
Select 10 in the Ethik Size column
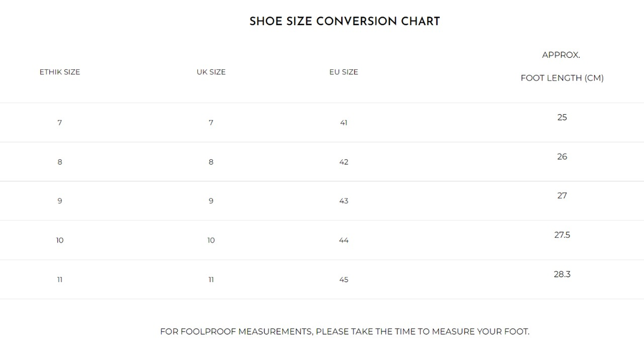tap(60, 240)
